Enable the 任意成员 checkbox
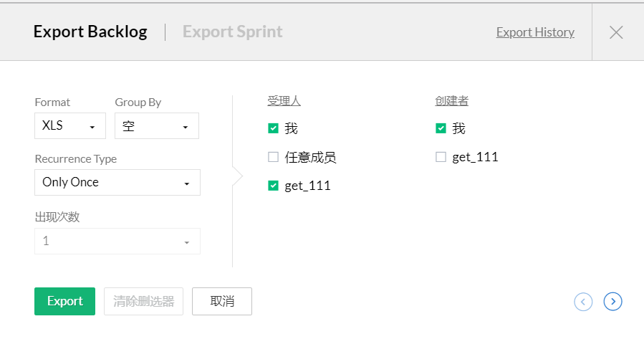The image size is (644, 339). (273, 157)
